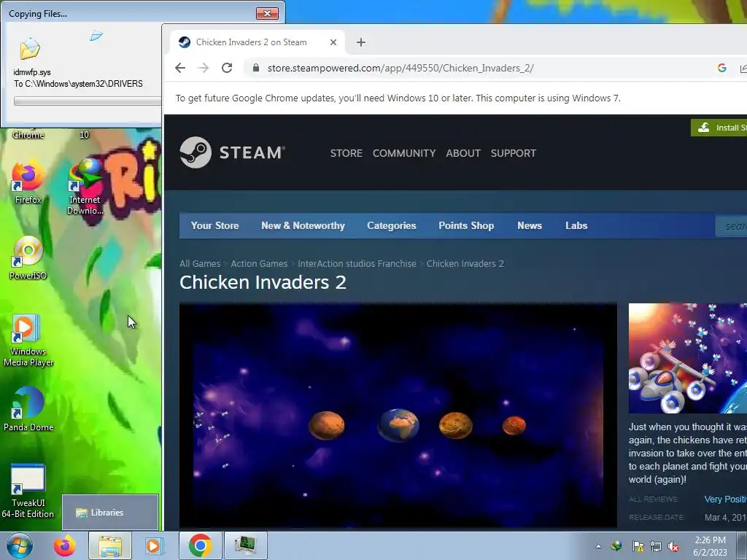Open TweakUI 64-Bit Edition desktop shortcut

click(x=28, y=491)
